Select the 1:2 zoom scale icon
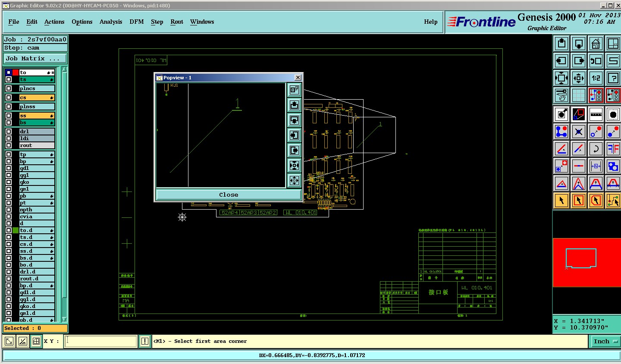 click(x=596, y=78)
